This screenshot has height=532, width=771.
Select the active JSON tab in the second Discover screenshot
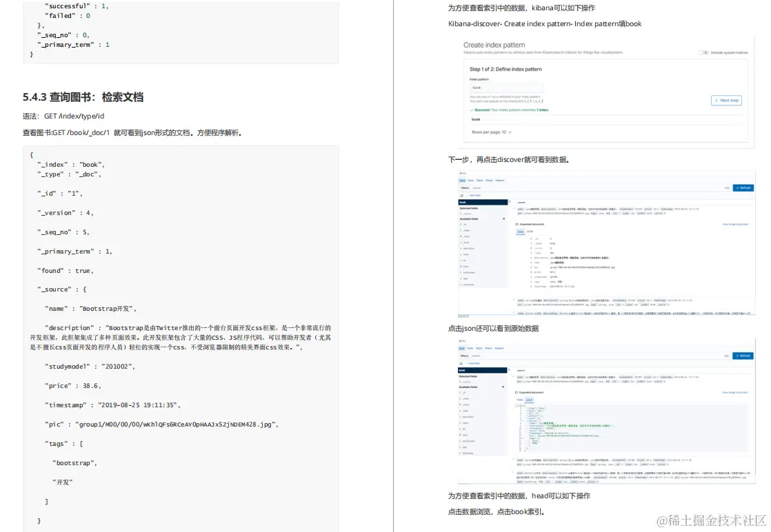(x=529, y=400)
